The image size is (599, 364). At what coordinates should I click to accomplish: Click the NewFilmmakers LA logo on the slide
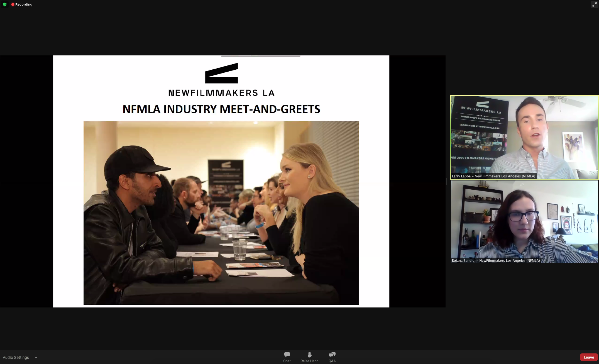[x=221, y=80]
